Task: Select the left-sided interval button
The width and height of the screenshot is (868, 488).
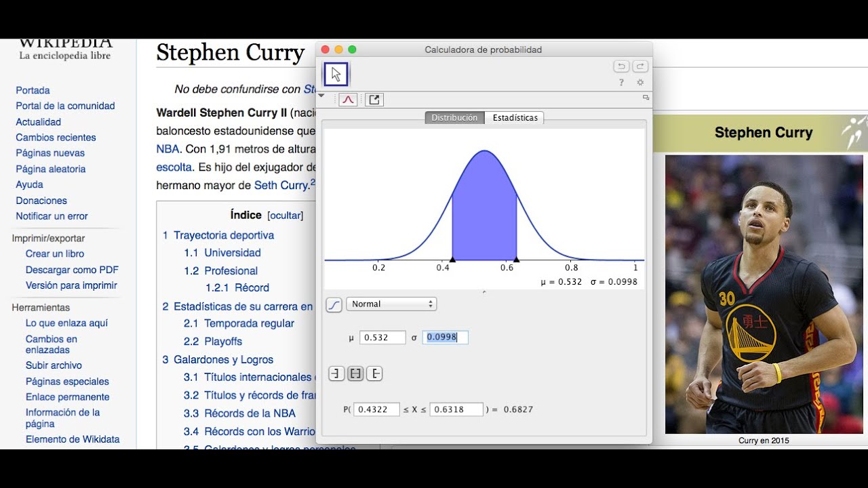Action: tap(336, 373)
